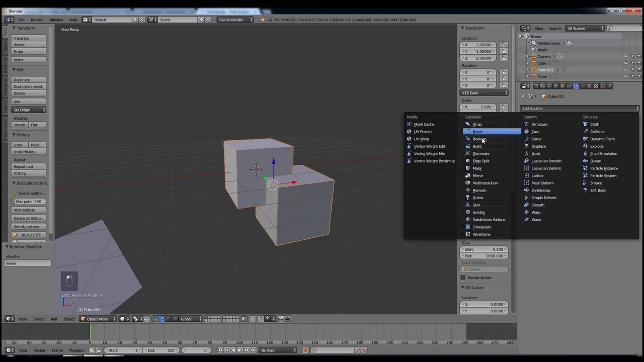Click the Ocean modifier icon

(x=586, y=161)
